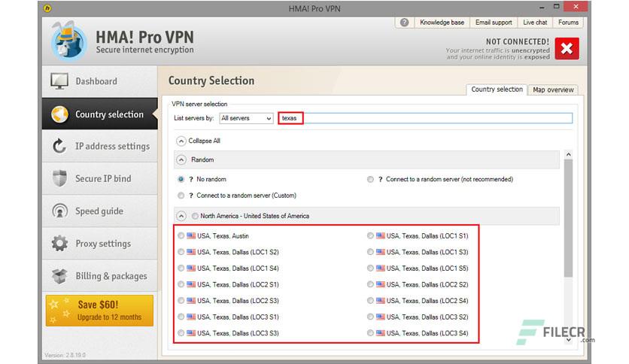Open IP address settings panel

coord(99,147)
